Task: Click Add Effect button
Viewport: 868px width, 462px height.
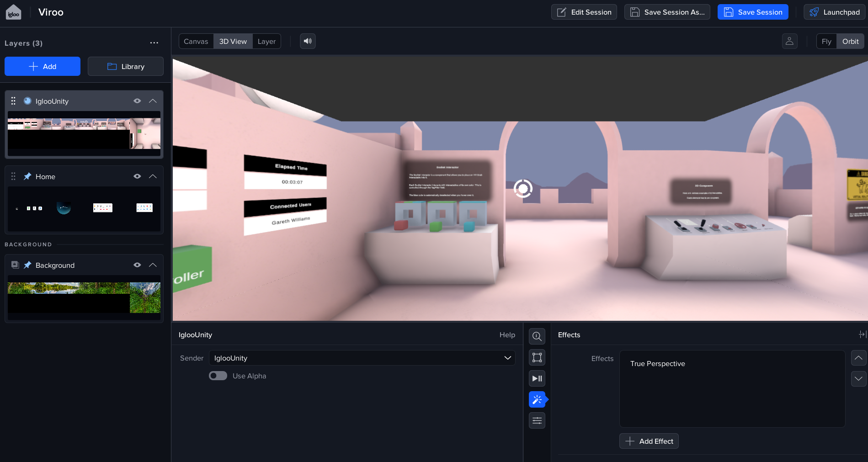Action: [649, 441]
